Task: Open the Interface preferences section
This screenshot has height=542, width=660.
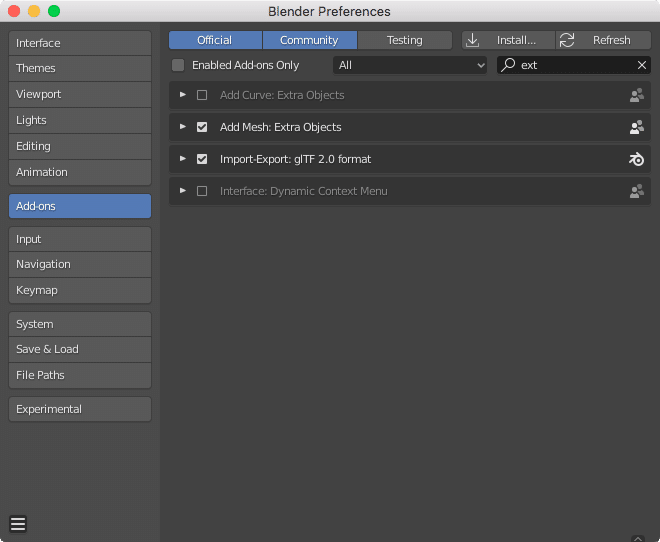Action: [x=80, y=43]
